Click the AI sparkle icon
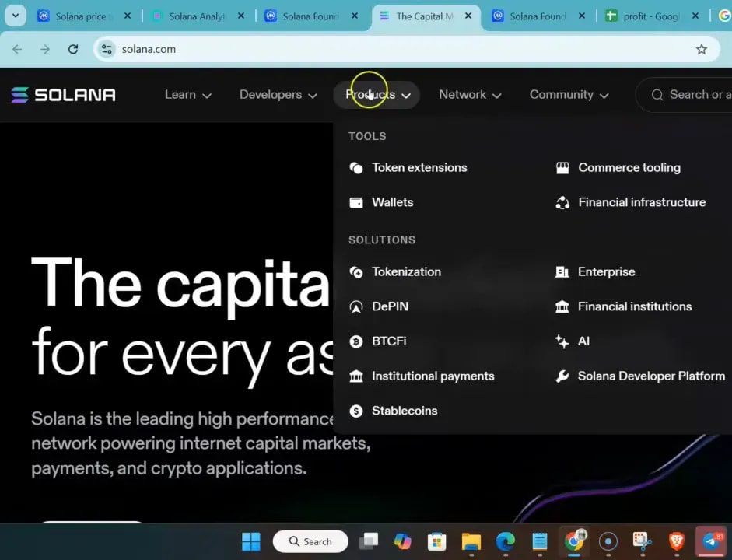The image size is (732, 560). click(562, 341)
